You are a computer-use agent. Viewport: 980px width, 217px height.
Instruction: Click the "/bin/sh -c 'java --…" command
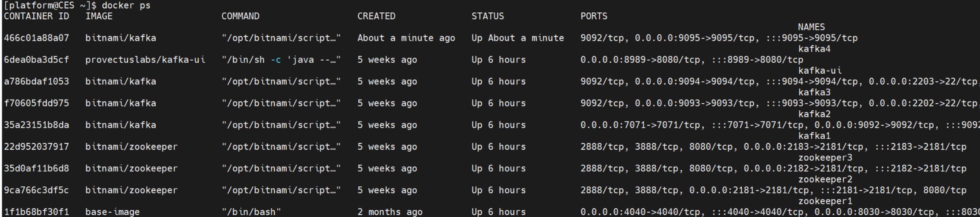click(x=281, y=60)
